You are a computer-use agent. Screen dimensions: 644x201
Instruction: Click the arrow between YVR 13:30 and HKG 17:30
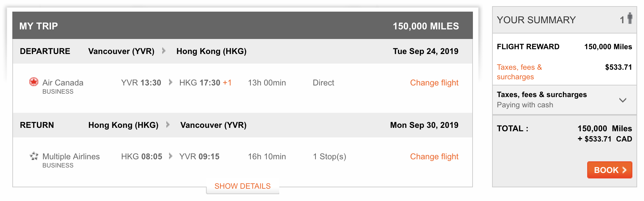[x=170, y=82]
